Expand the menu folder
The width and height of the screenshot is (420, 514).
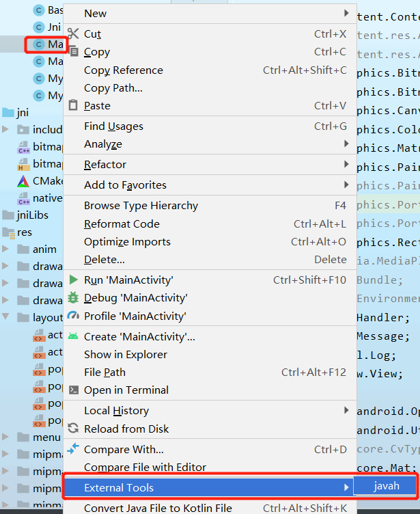(x=5, y=436)
